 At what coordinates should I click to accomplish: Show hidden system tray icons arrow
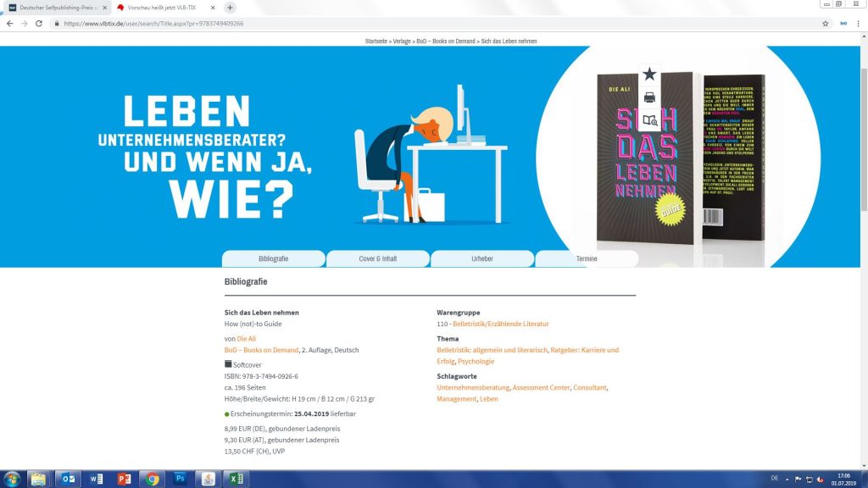(787, 480)
